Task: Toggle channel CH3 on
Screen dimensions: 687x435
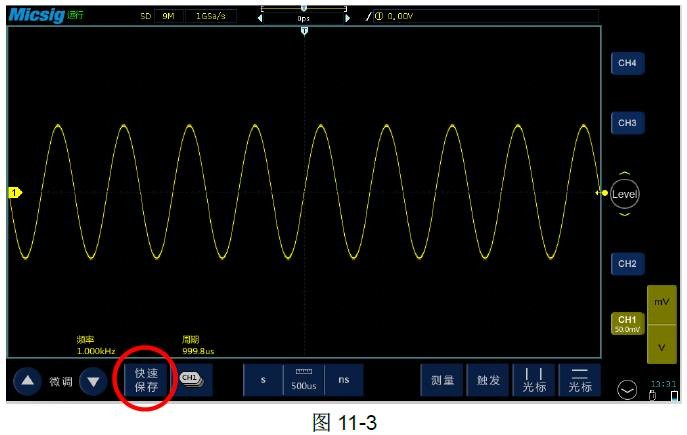Action: (x=627, y=123)
